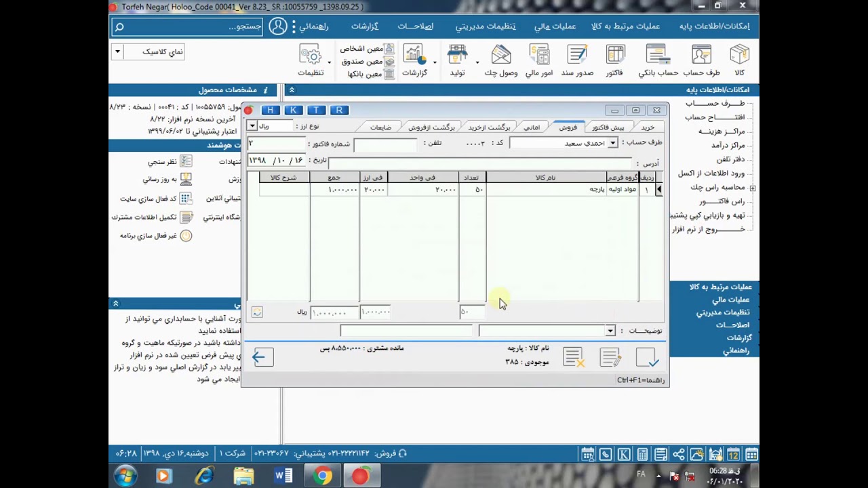Image resolution: width=868 pixels, height=488 pixels.
Task: Click the phone icon in status bar
Action: [606, 454]
